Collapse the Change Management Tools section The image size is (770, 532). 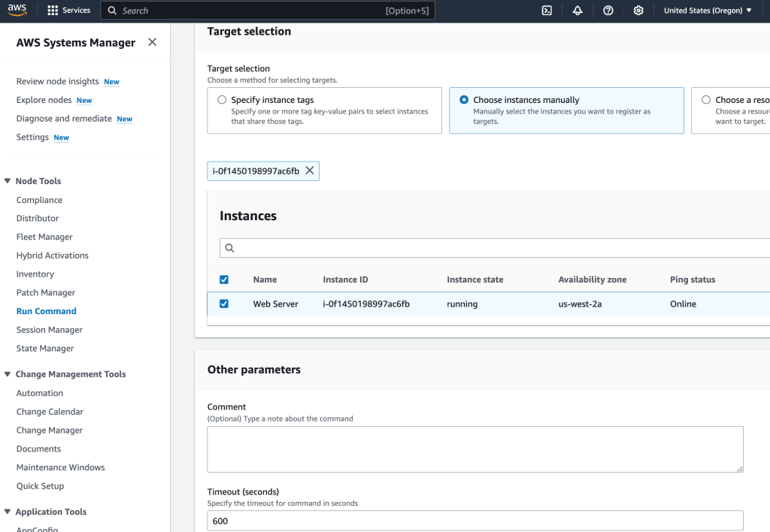pyautogui.click(x=8, y=374)
